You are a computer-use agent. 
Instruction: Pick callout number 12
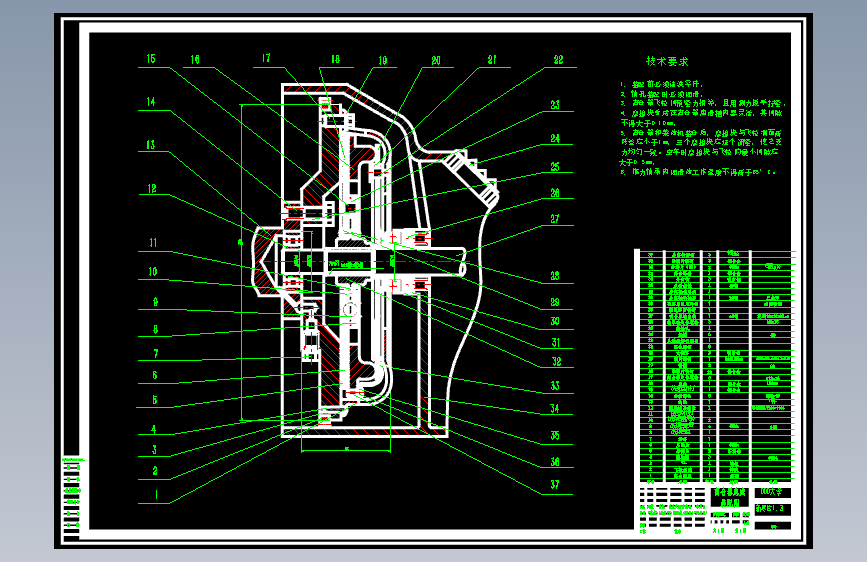(x=152, y=189)
